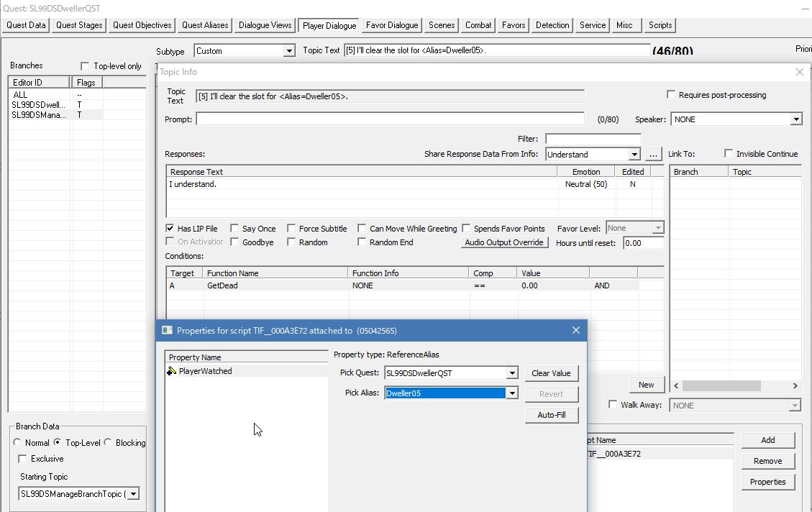The width and height of the screenshot is (812, 512).
Task: Click the Hours until reset field
Action: point(643,243)
